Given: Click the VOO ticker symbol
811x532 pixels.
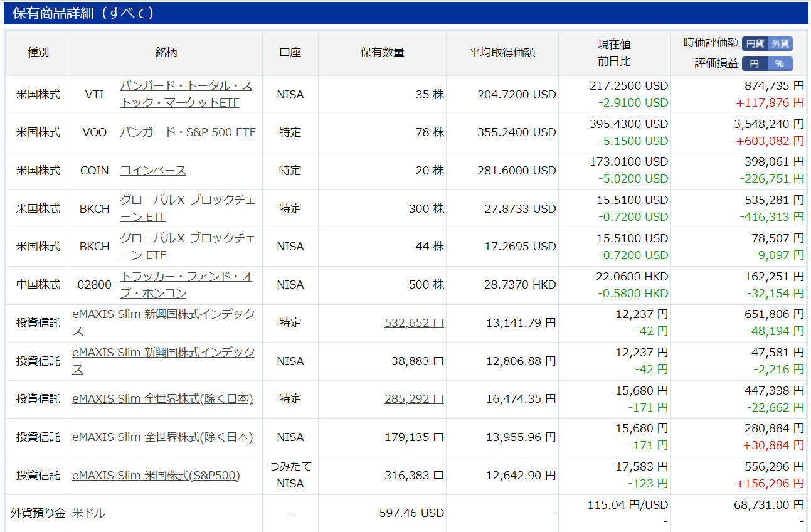Looking at the screenshot, I should pyautogui.click(x=95, y=132).
